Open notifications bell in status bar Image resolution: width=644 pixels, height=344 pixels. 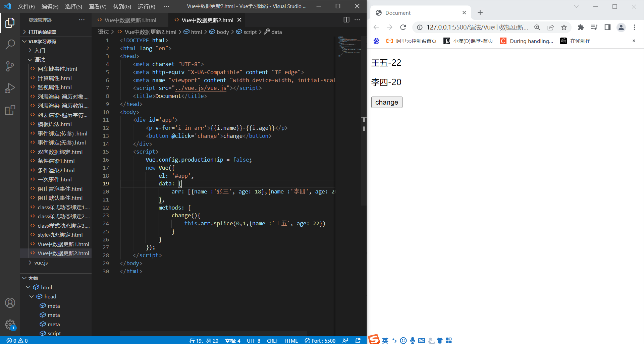pyautogui.click(x=358, y=341)
